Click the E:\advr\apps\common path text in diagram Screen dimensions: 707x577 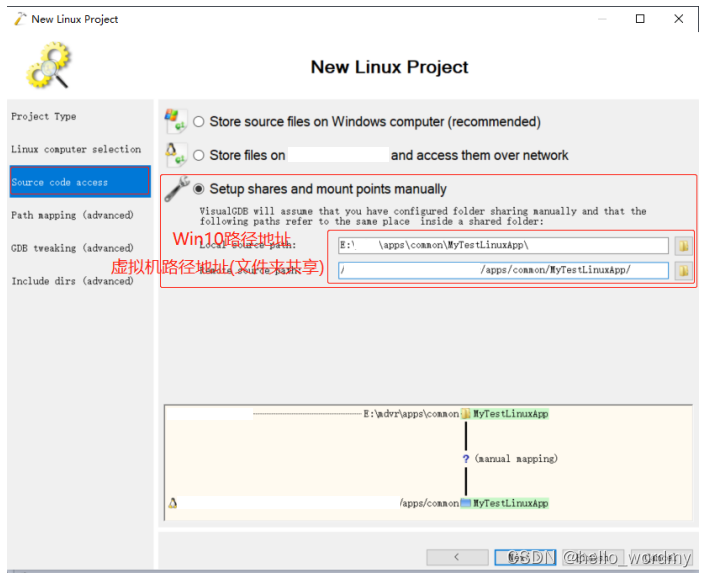pos(411,414)
